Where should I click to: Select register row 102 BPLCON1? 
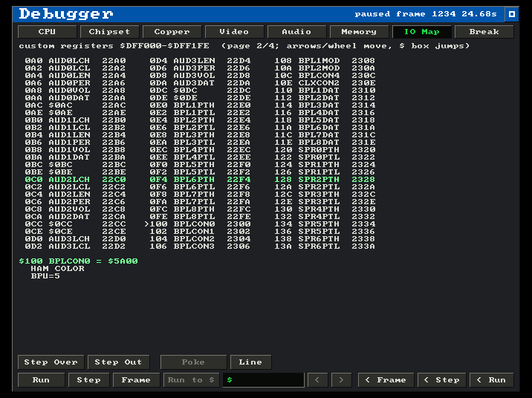pos(200,232)
